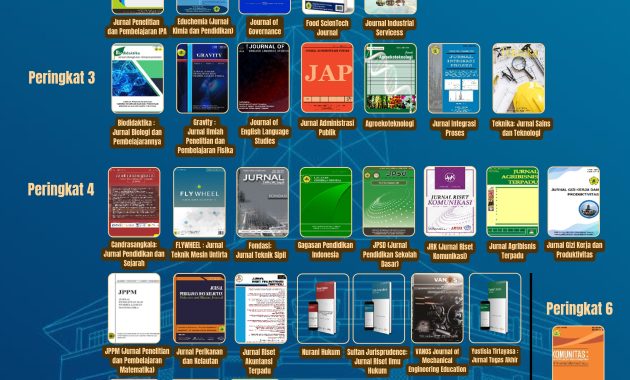Open the Biodidaktika journal cover
The width and height of the screenshot is (630, 380).
tap(137, 78)
